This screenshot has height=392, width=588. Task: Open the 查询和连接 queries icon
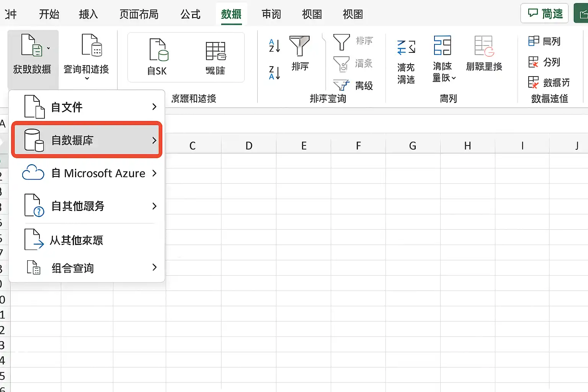click(92, 45)
